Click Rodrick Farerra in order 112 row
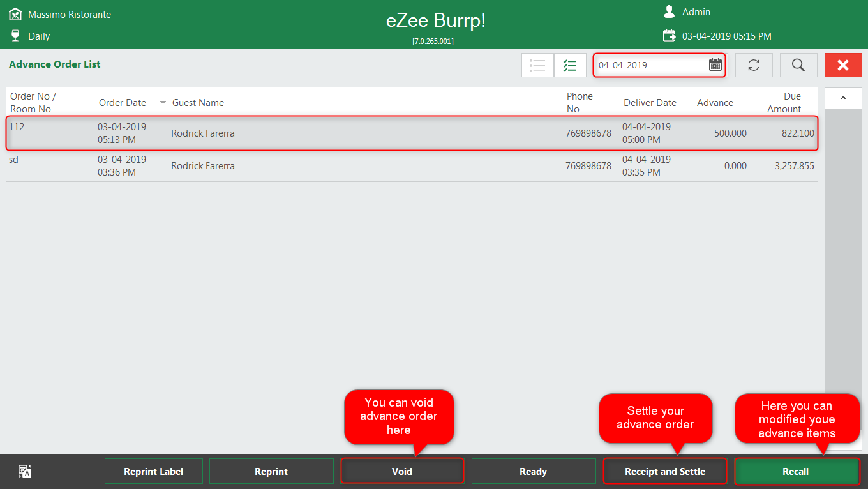Screen dimensions: 868x489 click(x=203, y=133)
